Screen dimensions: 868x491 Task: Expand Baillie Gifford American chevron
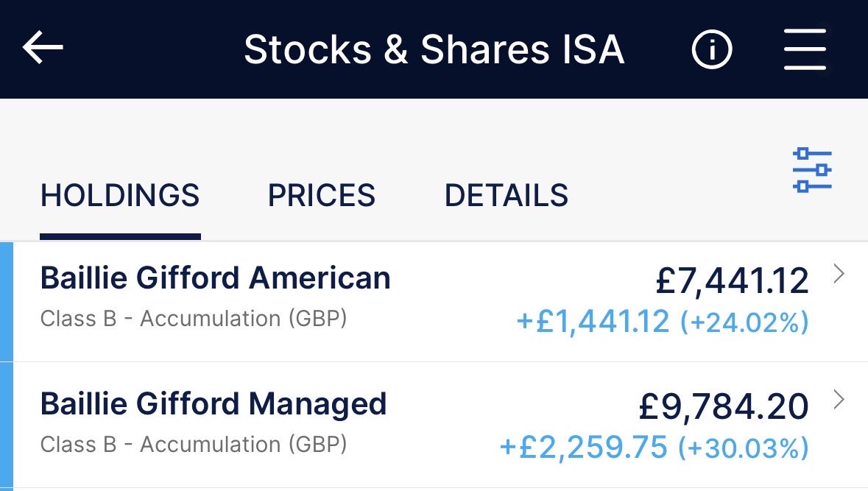[x=839, y=273]
